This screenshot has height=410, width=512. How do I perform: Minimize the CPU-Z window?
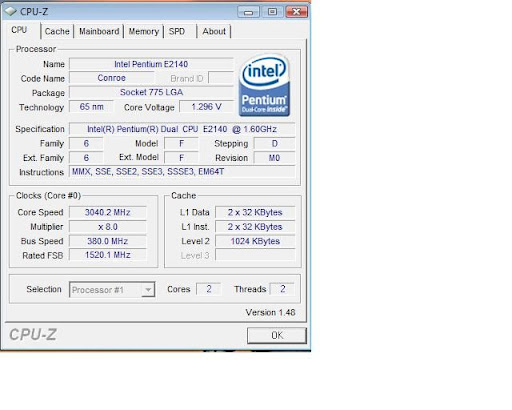(248, 12)
